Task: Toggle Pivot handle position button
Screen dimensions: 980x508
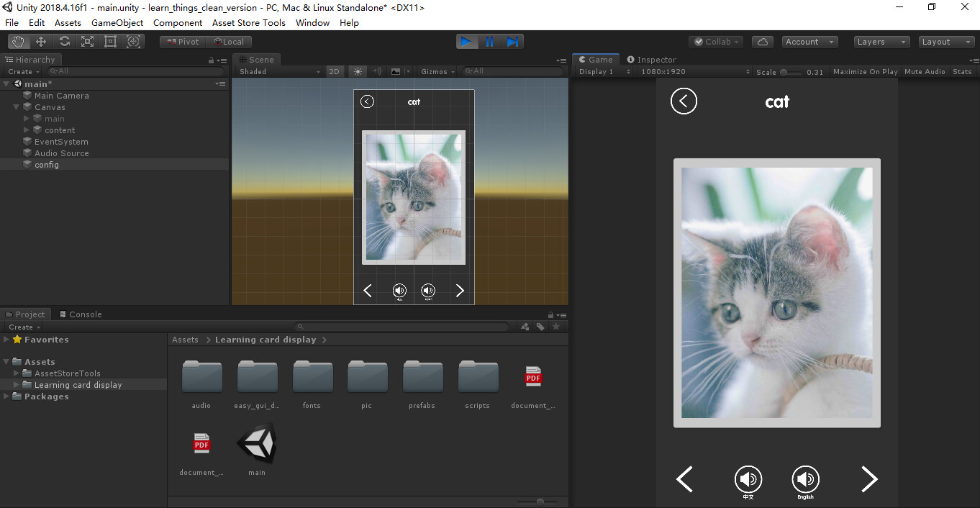Action: click(183, 42)
